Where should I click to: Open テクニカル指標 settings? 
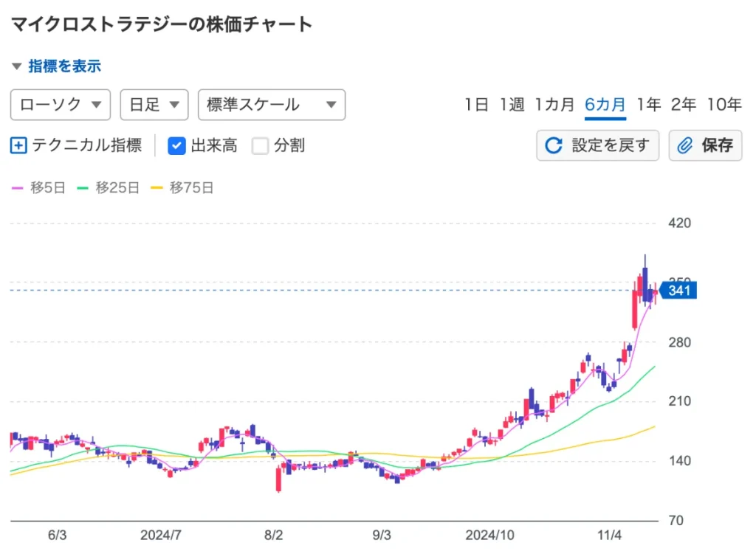click(87, 145)
